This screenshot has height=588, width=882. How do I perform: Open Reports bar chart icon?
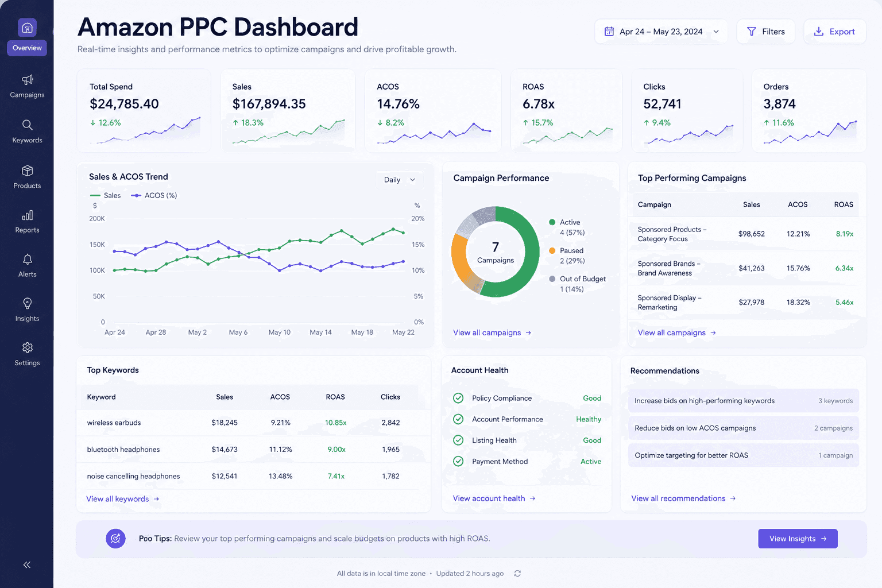[27, 215]
